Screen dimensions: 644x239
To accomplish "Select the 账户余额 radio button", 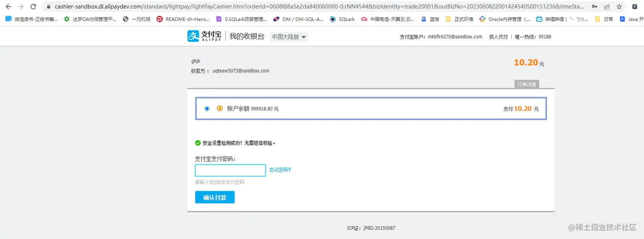I will (x=207, y=108).
